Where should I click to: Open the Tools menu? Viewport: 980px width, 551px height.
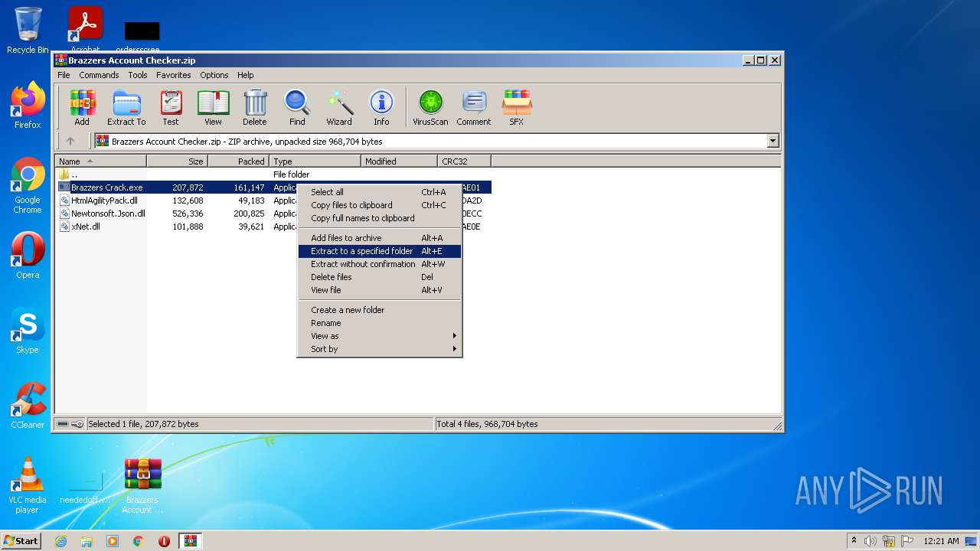pyautogui.click(x=138, y=75)
